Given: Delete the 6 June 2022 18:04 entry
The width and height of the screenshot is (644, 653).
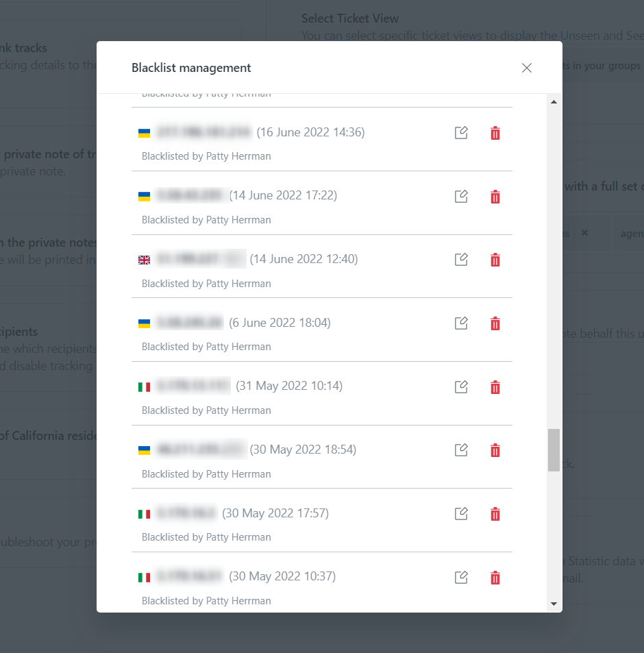Looking at the screenshot, I should tap(495, 323).
